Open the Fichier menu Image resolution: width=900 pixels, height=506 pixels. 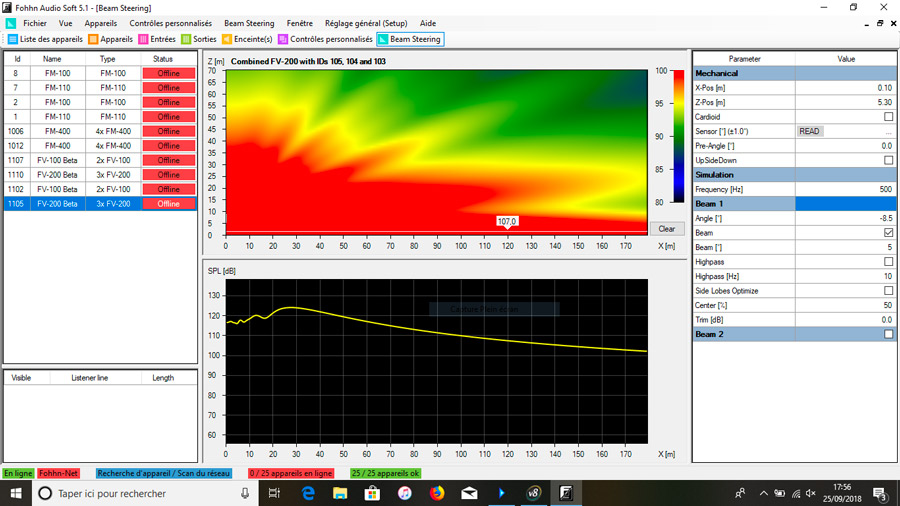coord(35,24)
